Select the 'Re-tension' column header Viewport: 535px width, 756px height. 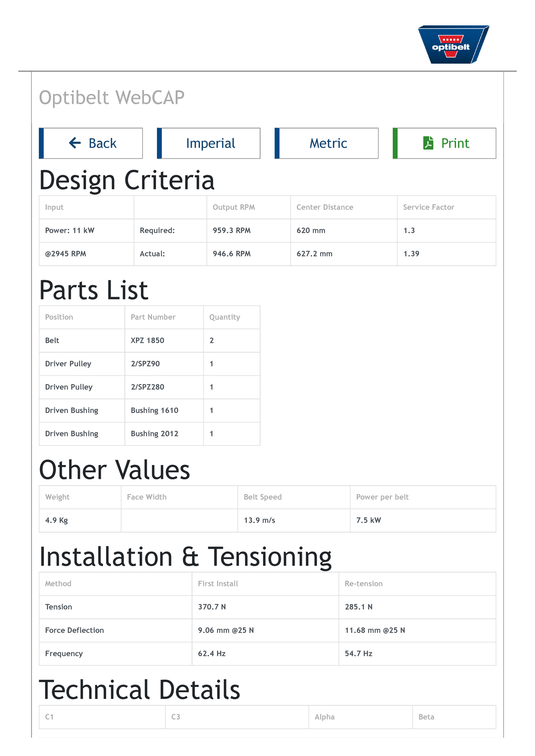click(364, 584)
